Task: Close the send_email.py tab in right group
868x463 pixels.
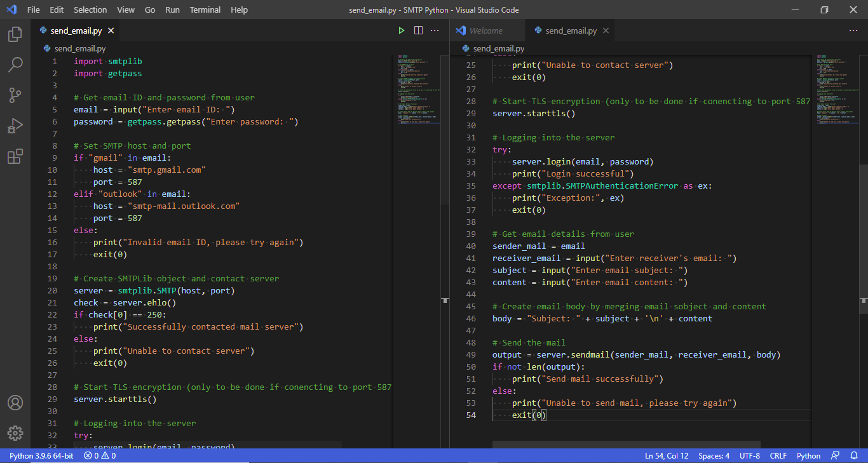Action: click(606, 30)
